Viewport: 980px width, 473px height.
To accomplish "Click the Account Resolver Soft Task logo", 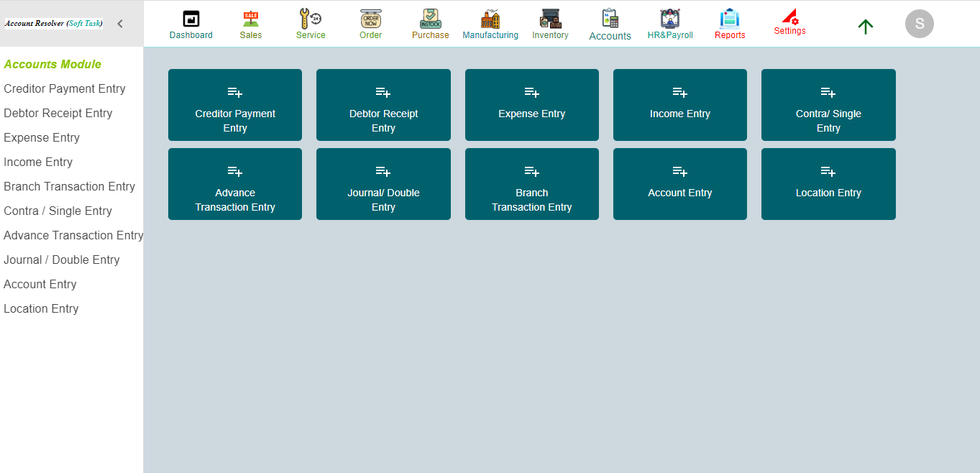I will (x=54, y=22).
